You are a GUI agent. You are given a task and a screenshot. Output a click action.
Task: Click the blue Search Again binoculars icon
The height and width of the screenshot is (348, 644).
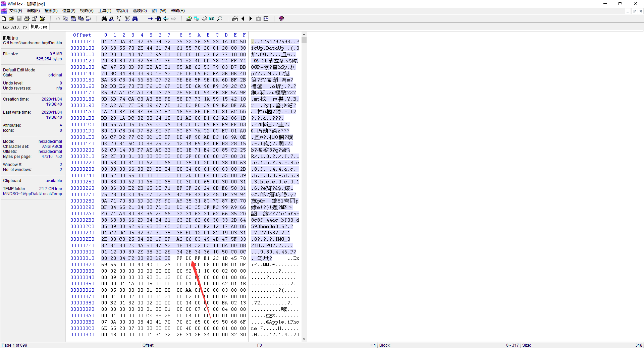coord(135,19)
